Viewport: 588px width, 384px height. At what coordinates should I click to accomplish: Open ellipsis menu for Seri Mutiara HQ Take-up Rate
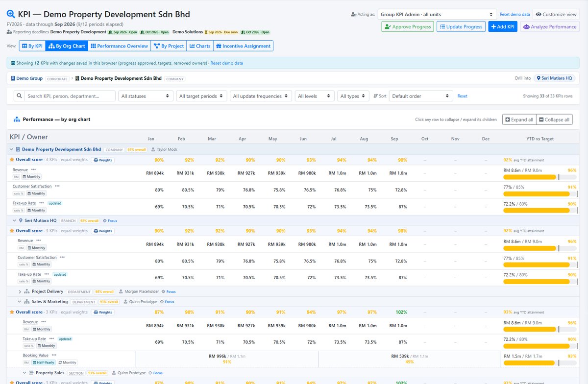47,274
